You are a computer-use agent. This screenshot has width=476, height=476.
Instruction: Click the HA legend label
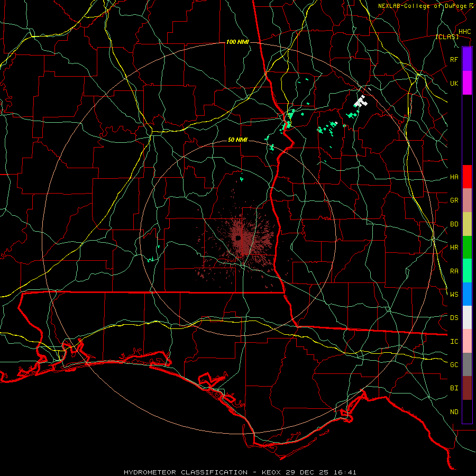click(454, 177)
